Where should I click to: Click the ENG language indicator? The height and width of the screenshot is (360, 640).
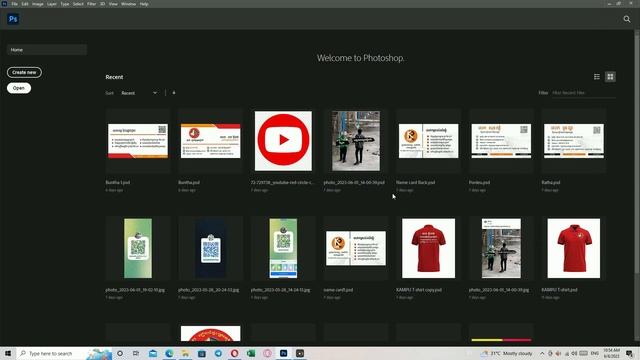[x=595, y=353]
